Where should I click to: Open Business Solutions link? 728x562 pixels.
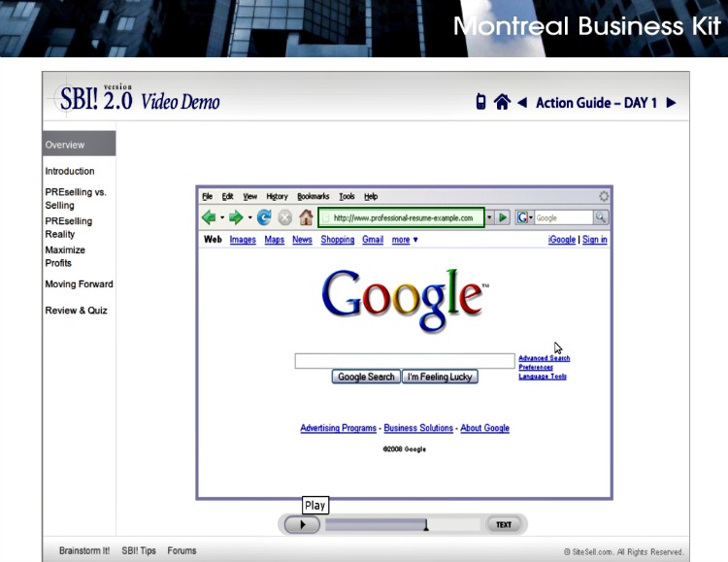click(418, 428)
